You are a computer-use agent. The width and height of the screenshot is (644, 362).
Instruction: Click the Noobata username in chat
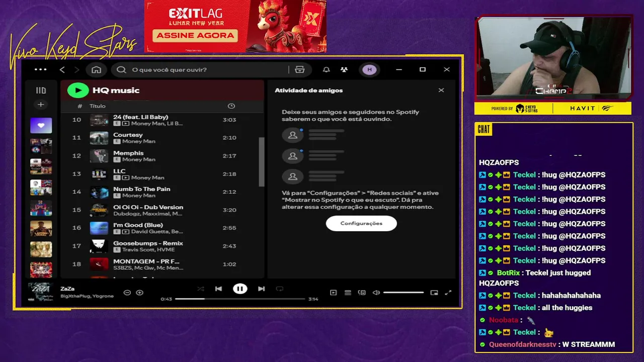[504, 320]
